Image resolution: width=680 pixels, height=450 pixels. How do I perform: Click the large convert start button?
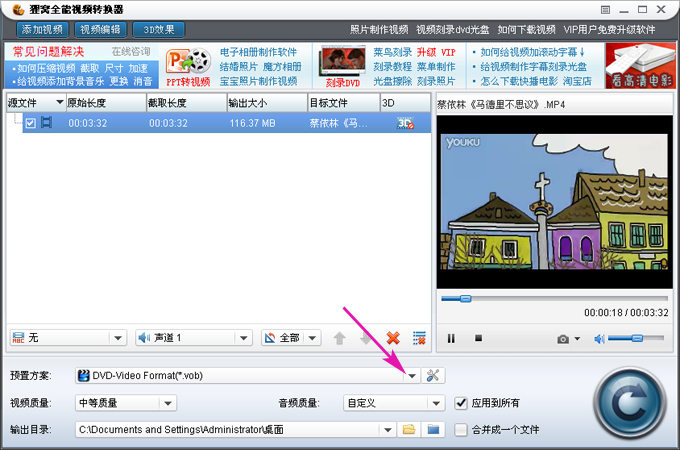tap(630, 403)
